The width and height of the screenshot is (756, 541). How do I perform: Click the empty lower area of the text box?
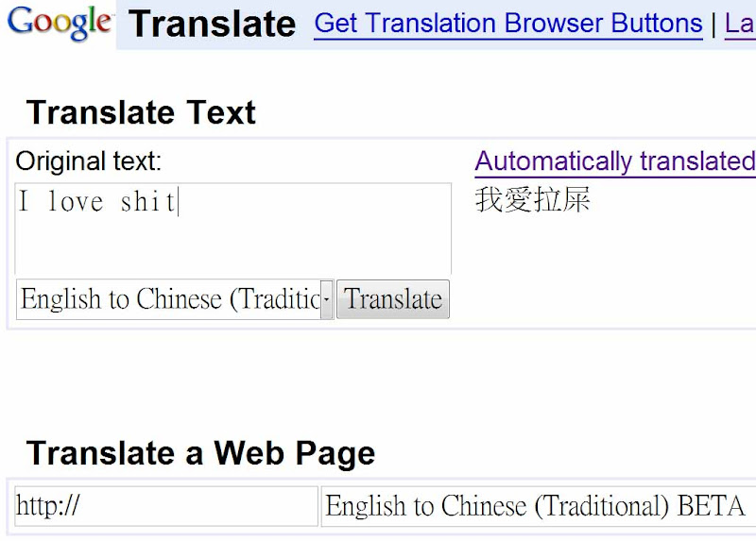(232, 250)
